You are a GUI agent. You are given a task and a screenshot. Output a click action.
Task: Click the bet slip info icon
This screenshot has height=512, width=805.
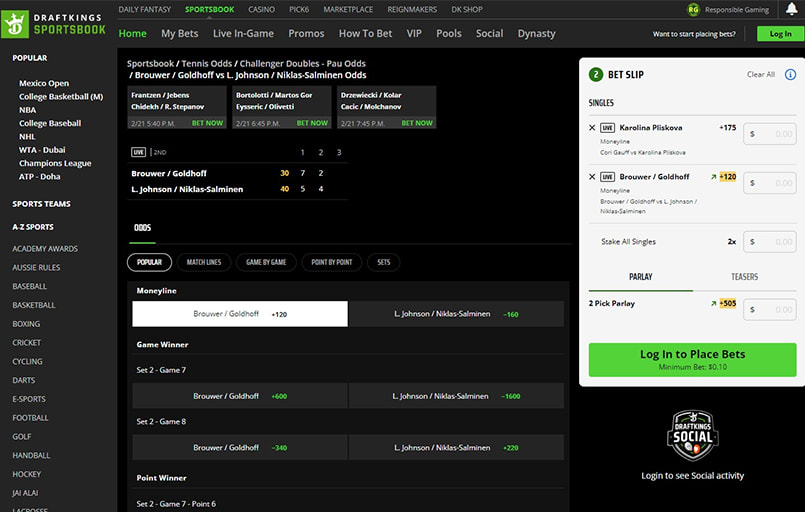(x=790, y=74)
